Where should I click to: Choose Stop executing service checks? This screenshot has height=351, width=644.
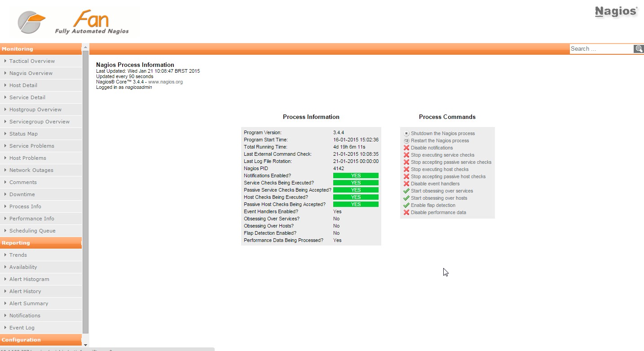[x=442, y=155]
